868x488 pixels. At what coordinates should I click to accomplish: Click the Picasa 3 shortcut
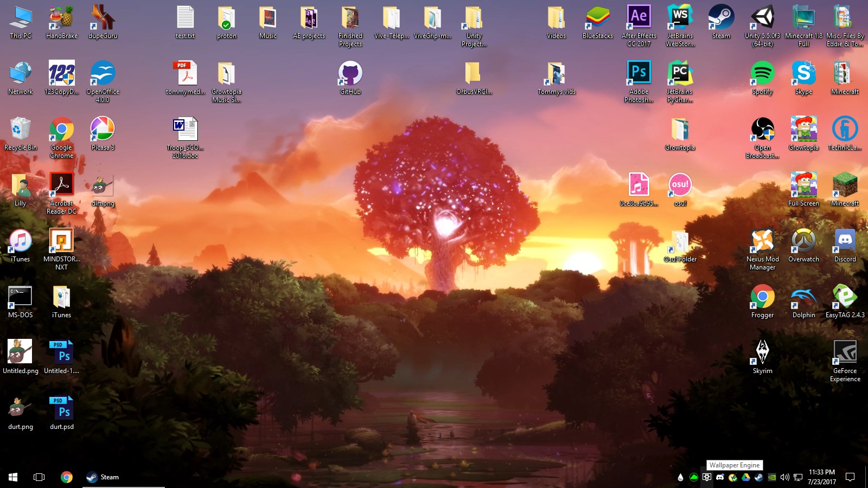[103, 134]
